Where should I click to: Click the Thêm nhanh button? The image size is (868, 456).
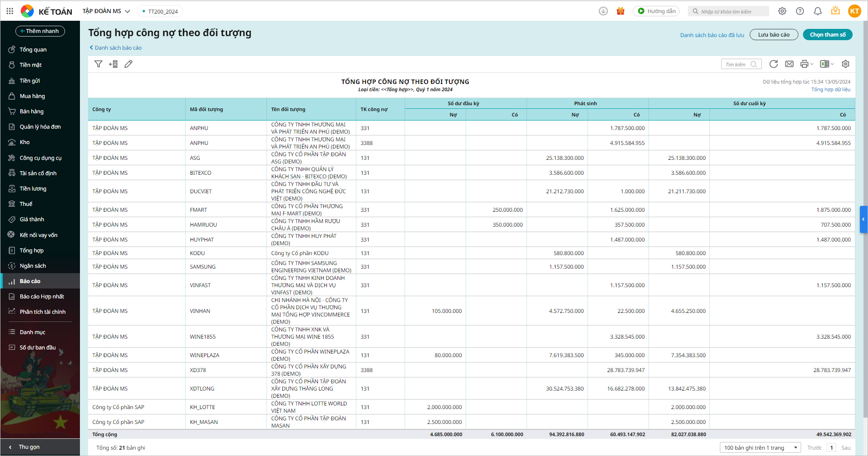click(x=40, y=31)
